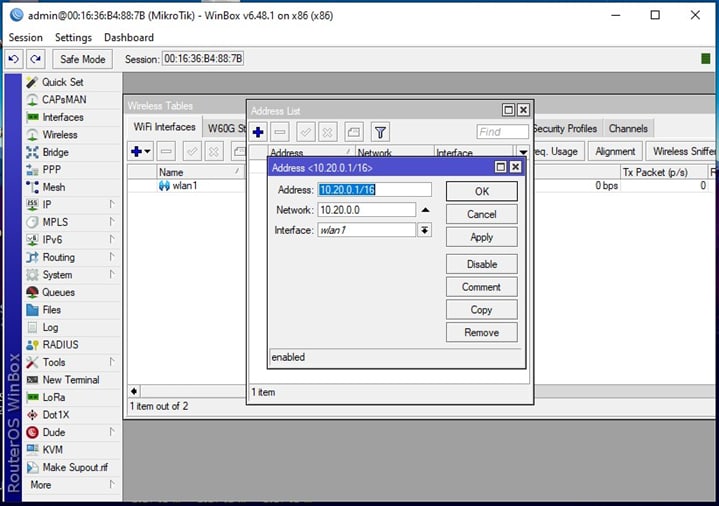Open KVM menu
Viewport: 719px width, 506px height.
[52, 450]
